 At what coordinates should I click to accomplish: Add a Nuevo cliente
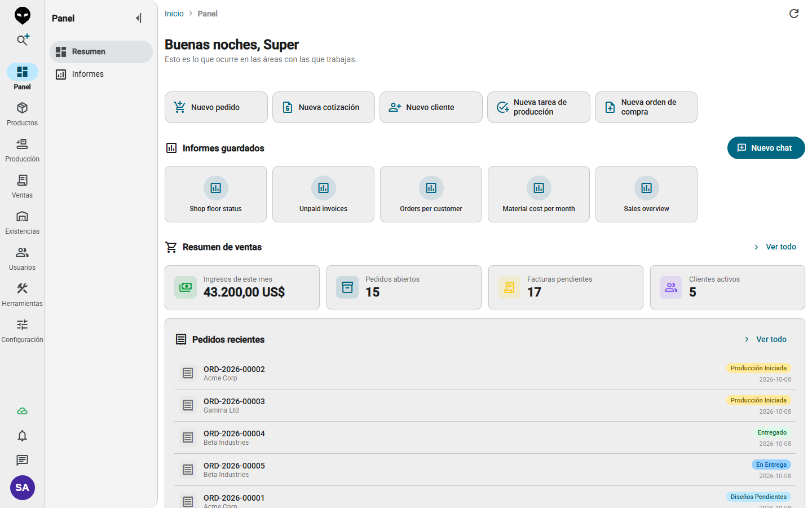431,107
